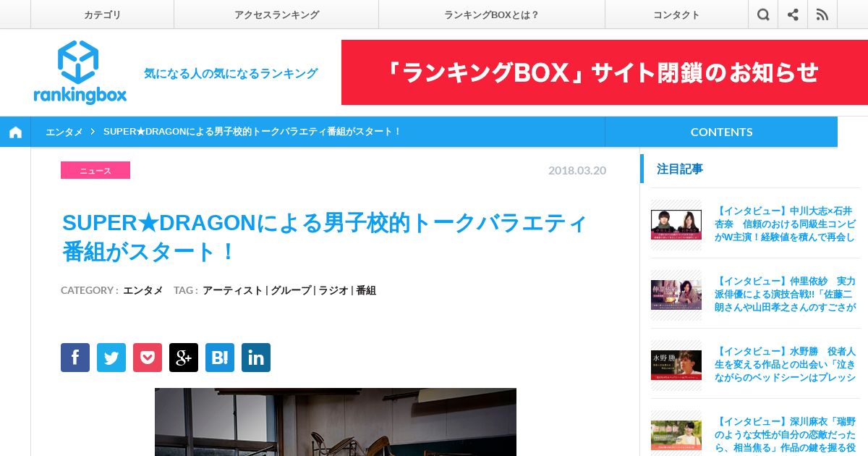Open the ラジオ tag

333,290
